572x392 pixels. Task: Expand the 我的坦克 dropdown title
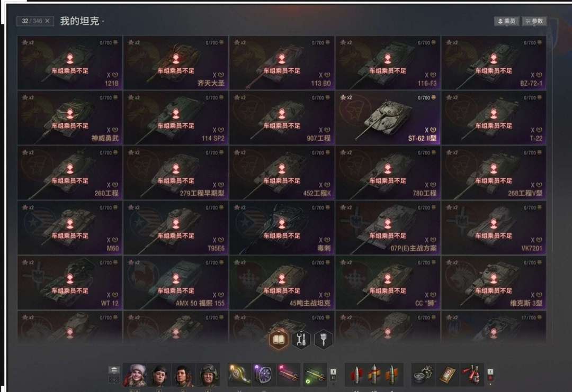pos(82,21)
